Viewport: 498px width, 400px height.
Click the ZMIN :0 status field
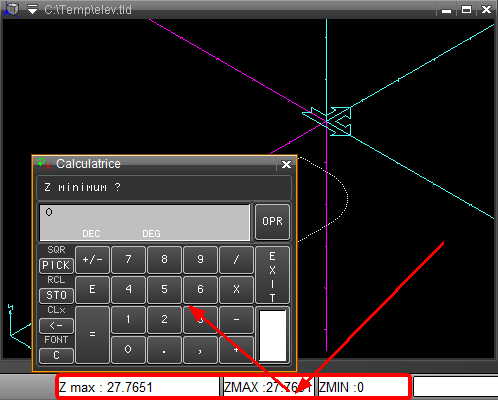(363, 387)
